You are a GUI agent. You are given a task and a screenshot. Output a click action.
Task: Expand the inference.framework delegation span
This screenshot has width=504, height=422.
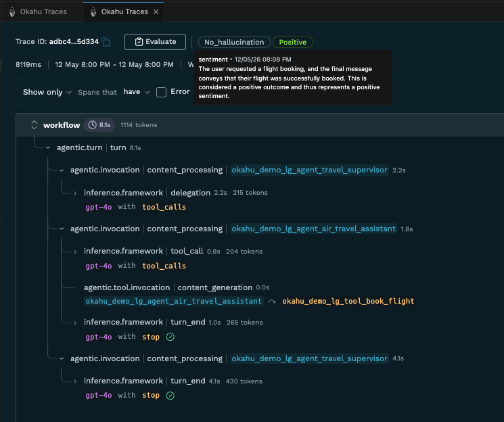point(75,193)
